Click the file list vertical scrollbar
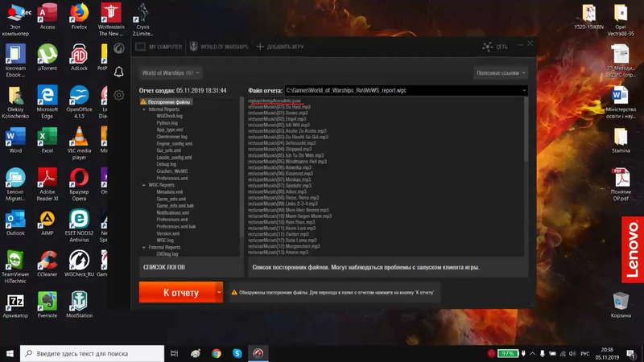 (526, 130)
